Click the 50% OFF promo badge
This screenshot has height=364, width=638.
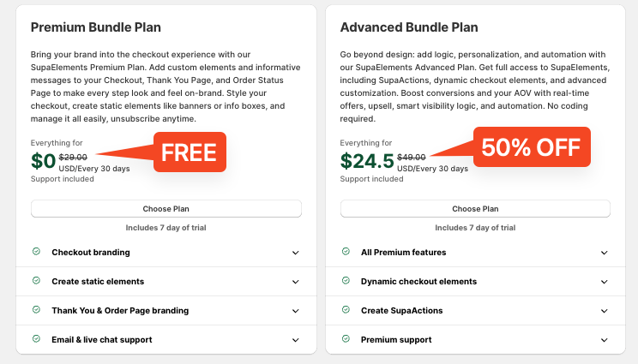532,146
